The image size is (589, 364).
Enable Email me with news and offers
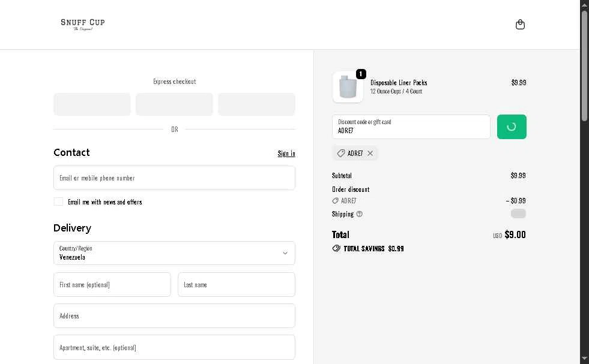tap(58, 202)
